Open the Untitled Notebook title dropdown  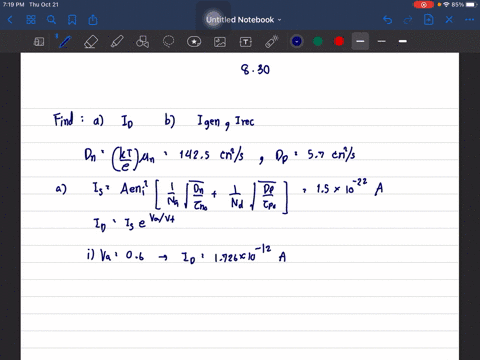(x=244, y=20)
